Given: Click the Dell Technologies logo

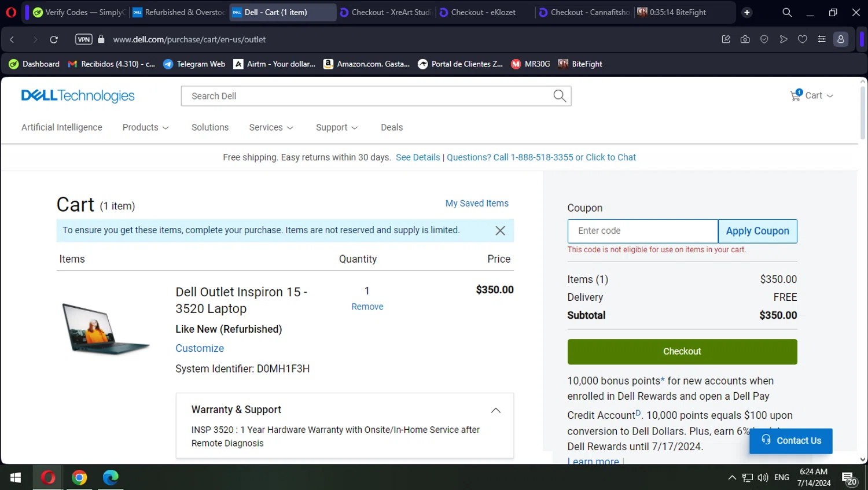Looking at the screenshot, I should (x=78, y=96).
